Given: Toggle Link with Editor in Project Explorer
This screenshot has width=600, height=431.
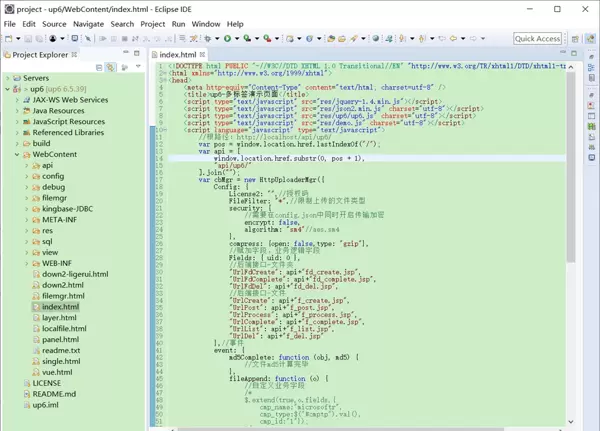Looking at the screenshot, I should [110, 67].
